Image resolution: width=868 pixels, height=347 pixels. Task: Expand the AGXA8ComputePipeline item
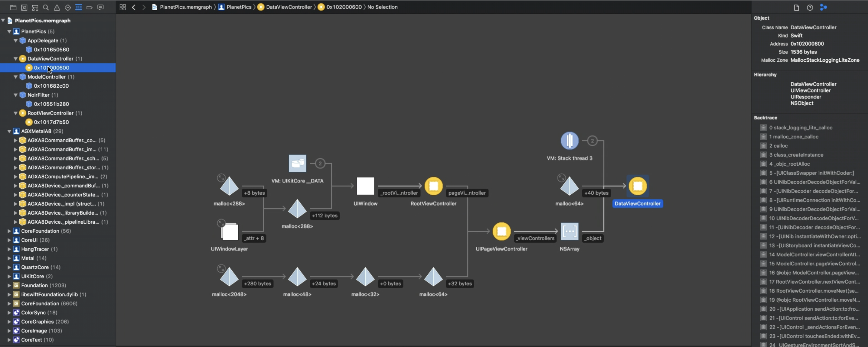pyautogui.click(x=15, y=177)
